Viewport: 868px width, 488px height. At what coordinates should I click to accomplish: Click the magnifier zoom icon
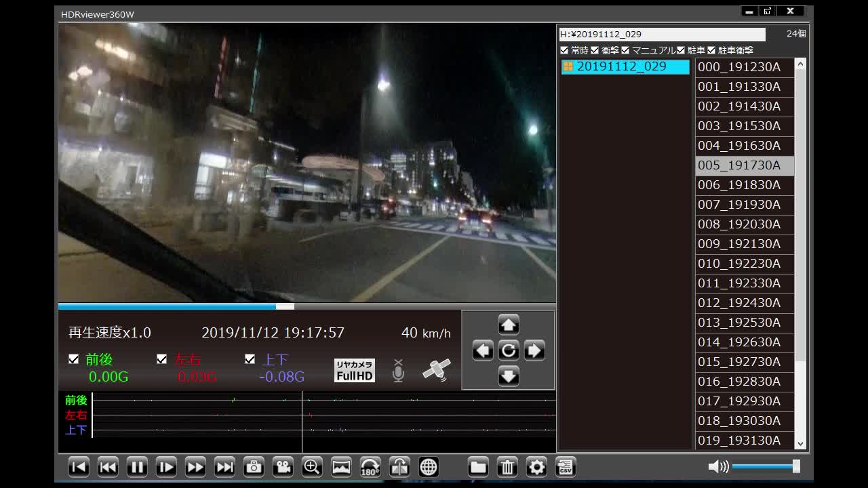click(312, 467)
